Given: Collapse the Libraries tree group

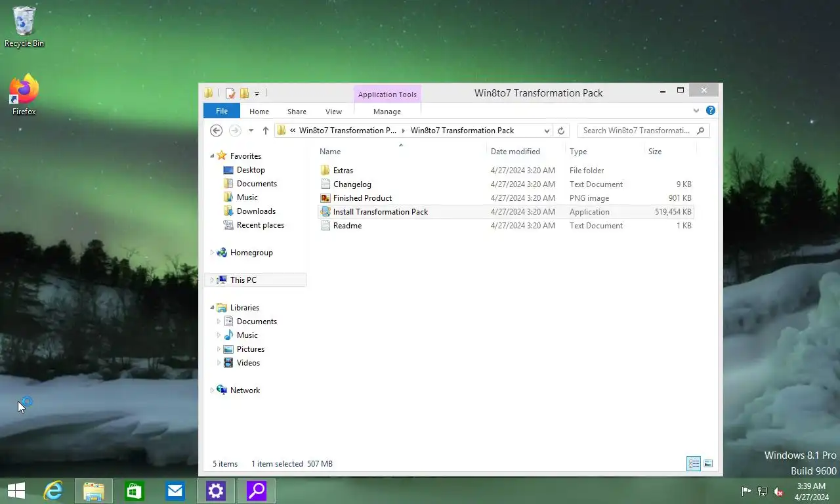Looking at the screenshot, I should 212,308.
